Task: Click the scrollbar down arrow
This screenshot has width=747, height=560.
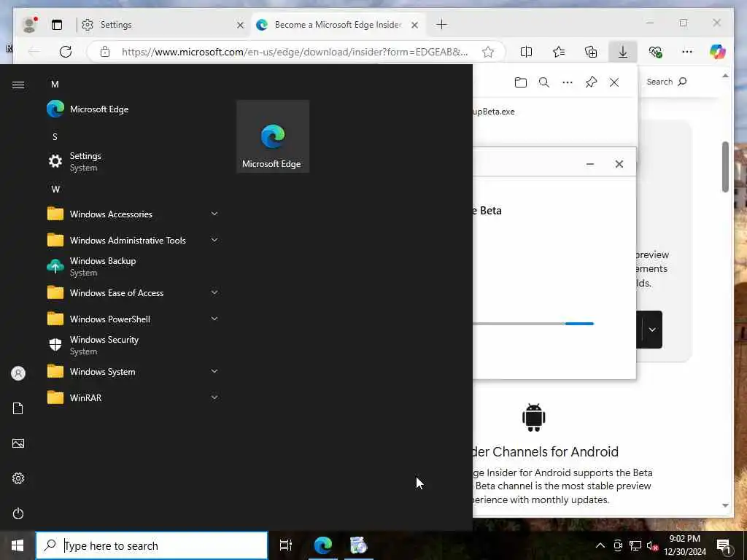Action: (x=725, y=506)
